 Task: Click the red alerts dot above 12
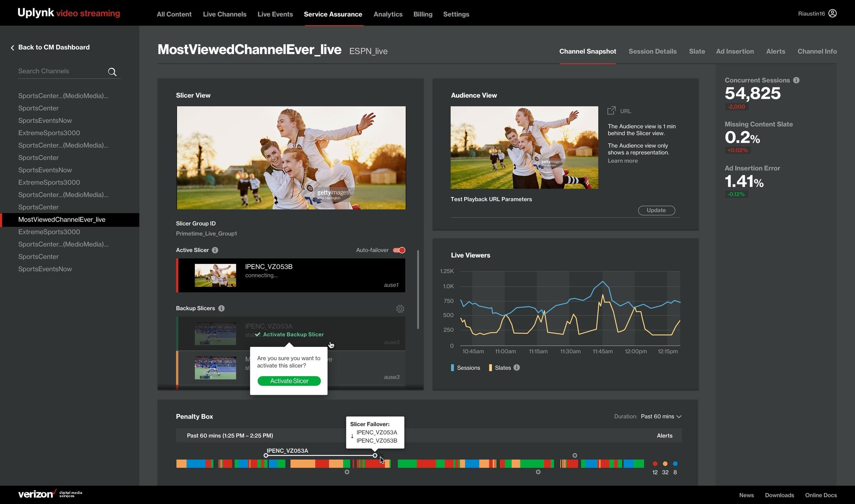[655, 464]
